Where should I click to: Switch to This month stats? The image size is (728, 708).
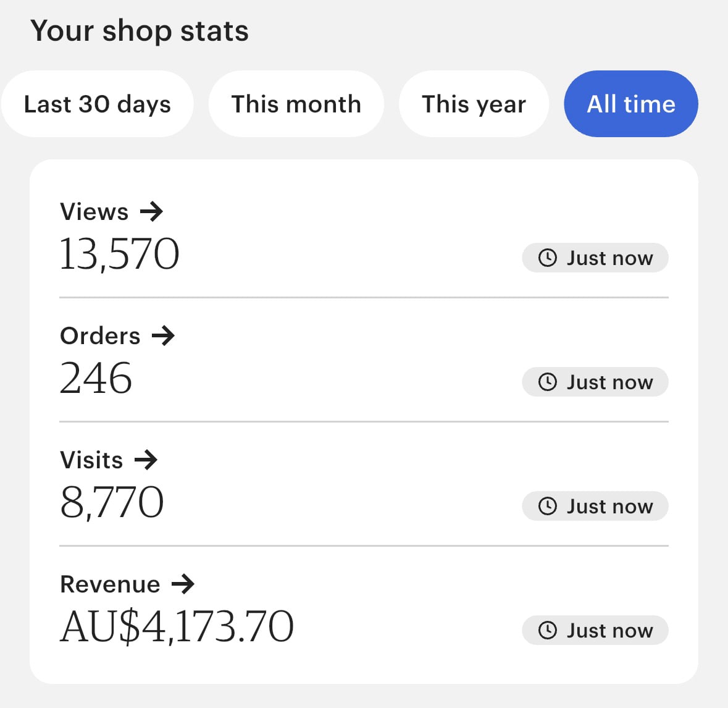(296, 104)
